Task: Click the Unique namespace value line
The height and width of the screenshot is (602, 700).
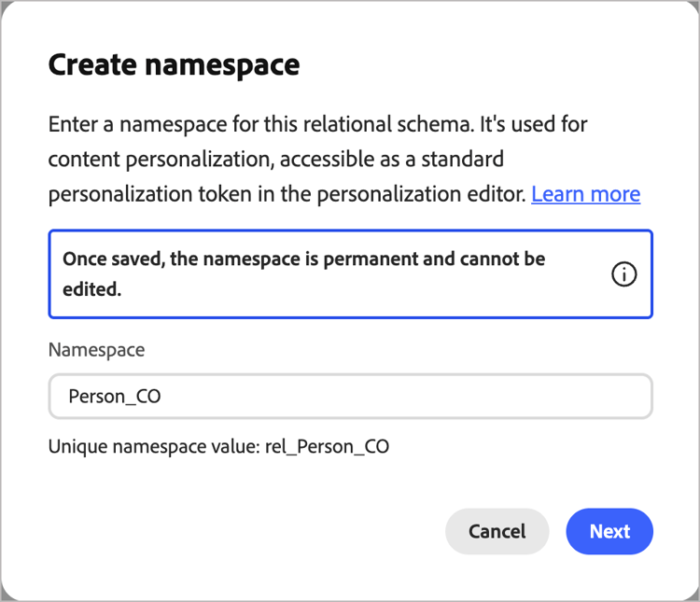Action: click(x=218, y=447)
